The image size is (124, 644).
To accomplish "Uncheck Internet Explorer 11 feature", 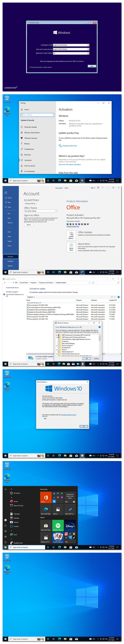I will [x=59, y=352].
